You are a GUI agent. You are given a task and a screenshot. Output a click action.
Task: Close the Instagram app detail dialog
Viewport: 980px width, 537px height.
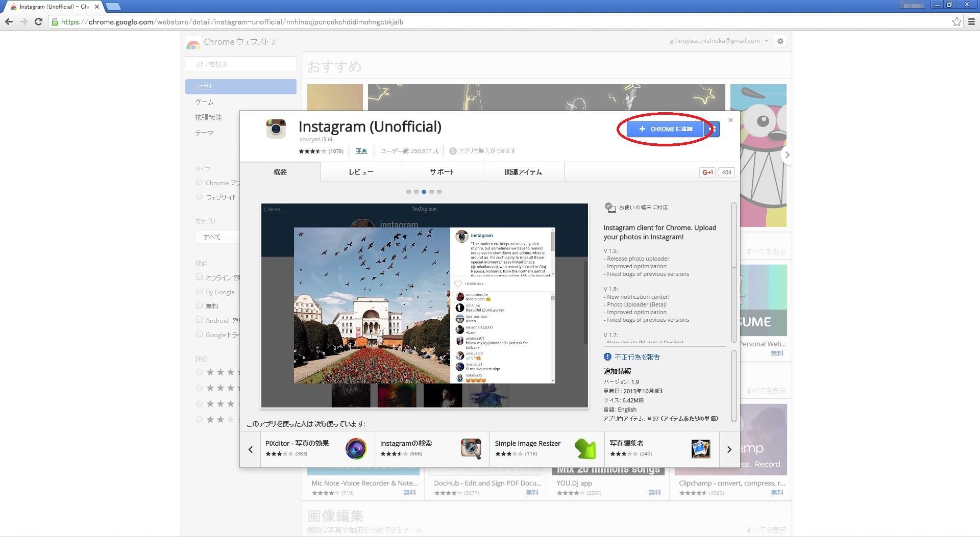pyautogui.click(x=730, y=120)
